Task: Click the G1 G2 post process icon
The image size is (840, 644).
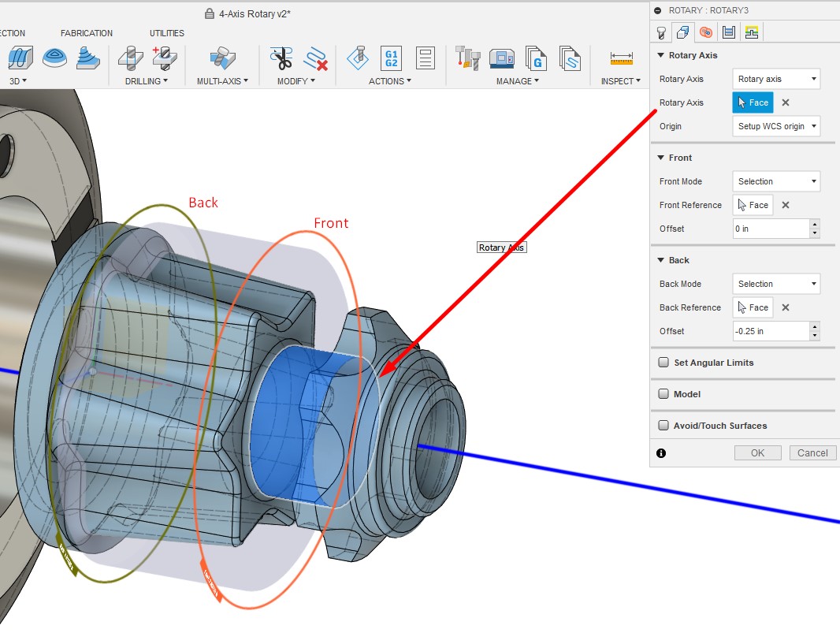Action: pyautogui.click(x=391, y=58)
